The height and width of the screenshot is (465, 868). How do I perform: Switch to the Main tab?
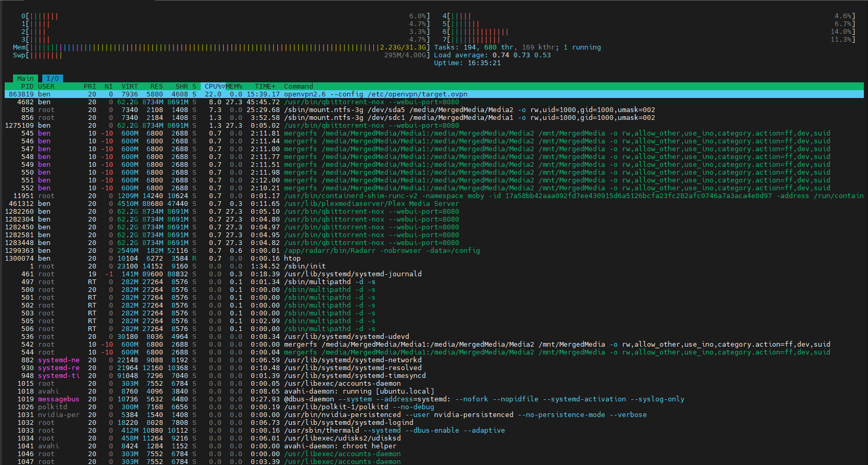[25, 79]
